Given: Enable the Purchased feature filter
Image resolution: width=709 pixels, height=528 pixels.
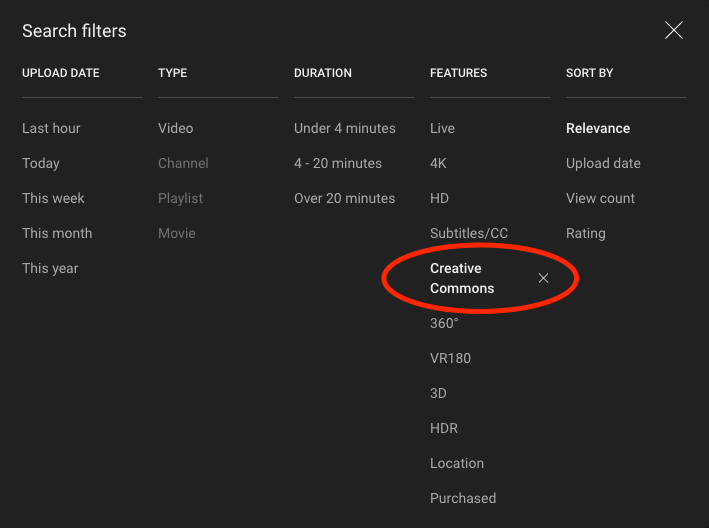Looking at the screenshot, I should (x=463, y=498).
